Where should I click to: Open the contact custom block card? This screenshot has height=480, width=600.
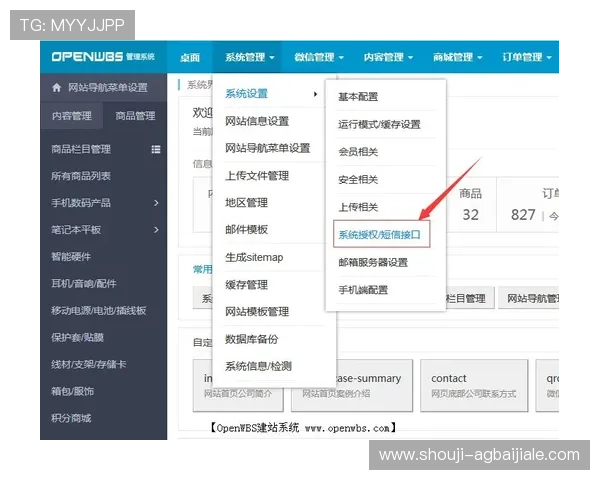474,385
